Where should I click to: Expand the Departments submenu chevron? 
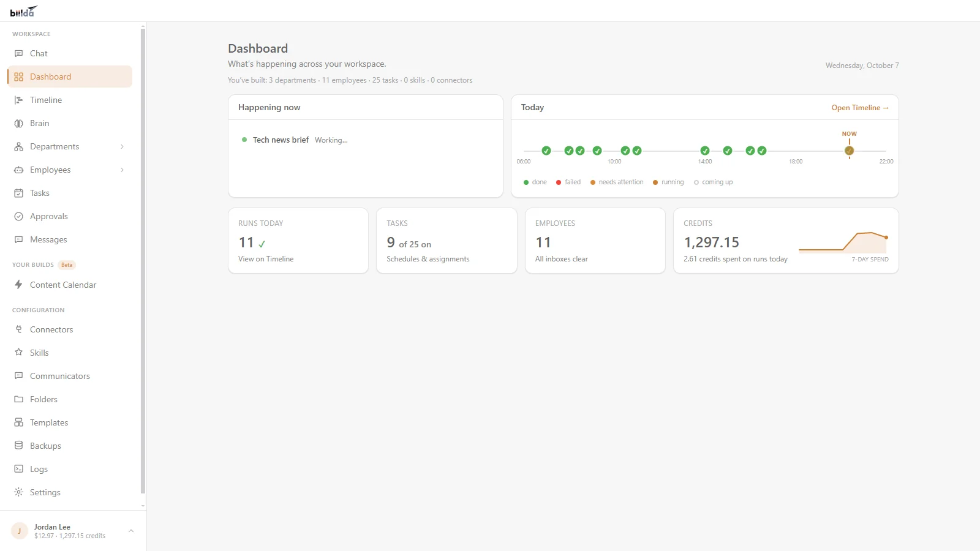click(123, 146)
